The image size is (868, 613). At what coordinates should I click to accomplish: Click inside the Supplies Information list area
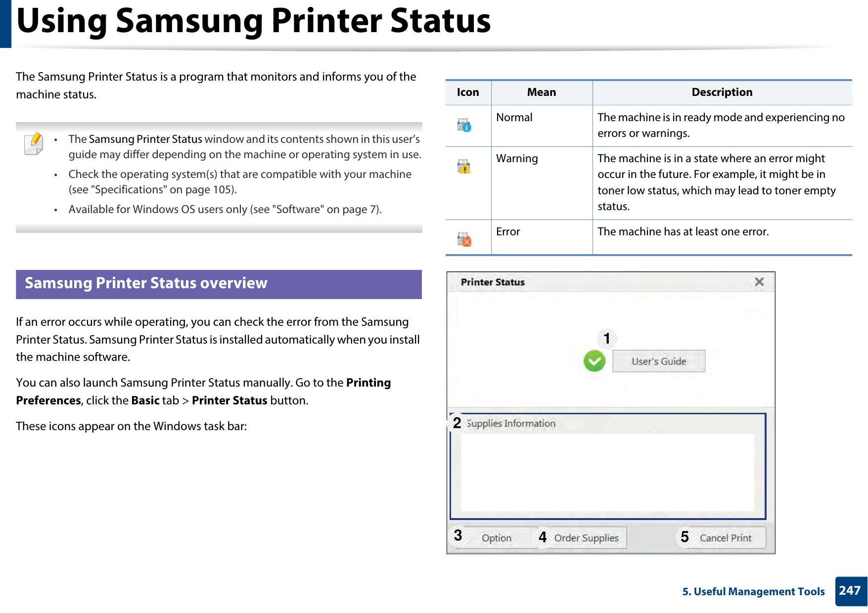coord(607,473)
